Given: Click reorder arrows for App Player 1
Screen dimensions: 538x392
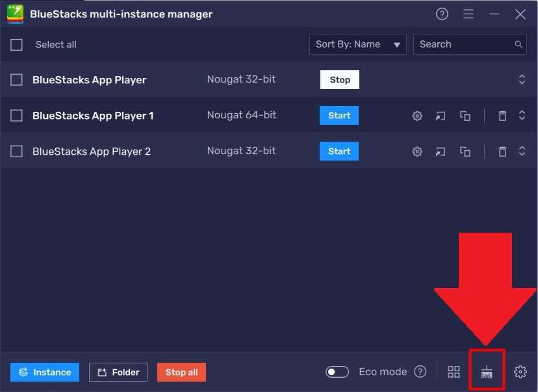Looking at the screenshot, I should [522, 115].
